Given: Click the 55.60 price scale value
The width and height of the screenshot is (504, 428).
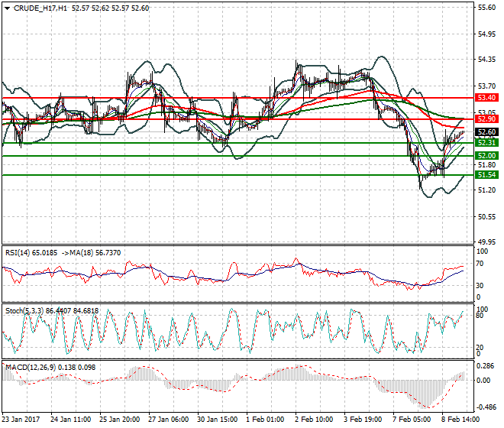Looking at the screenshot, I should click(486, 8).
